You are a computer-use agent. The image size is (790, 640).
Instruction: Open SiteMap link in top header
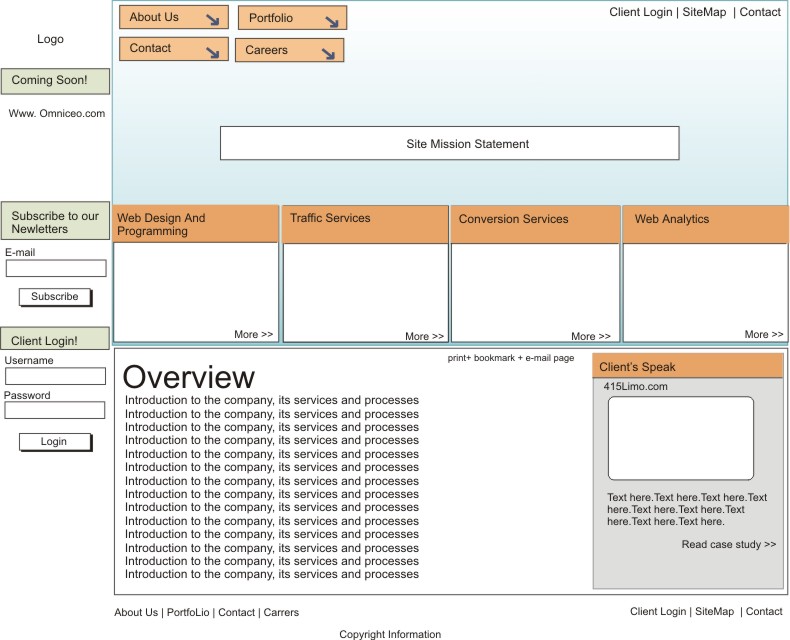point(704,12)
